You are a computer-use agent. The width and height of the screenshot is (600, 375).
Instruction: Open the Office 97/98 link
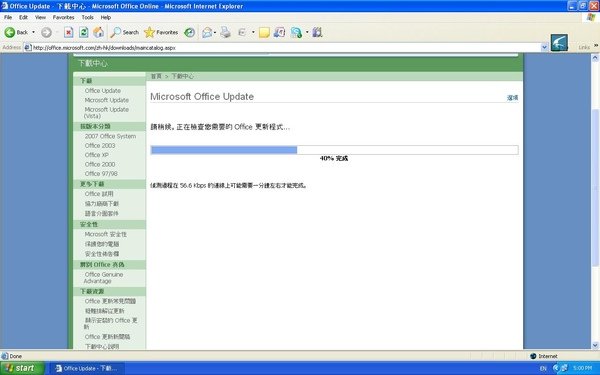click(x=101, y=174)
